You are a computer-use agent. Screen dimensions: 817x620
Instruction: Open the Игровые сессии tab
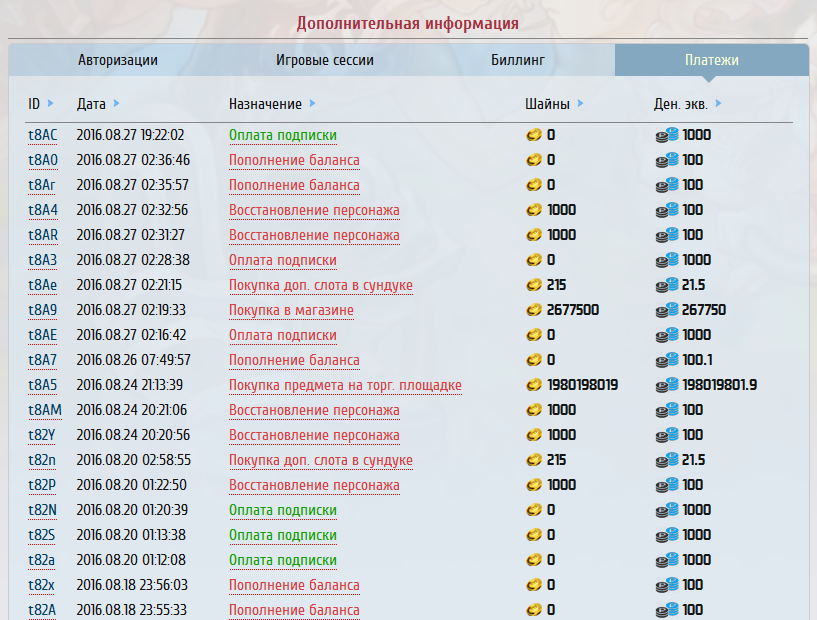pyautogui.click(x=325, y=60)
